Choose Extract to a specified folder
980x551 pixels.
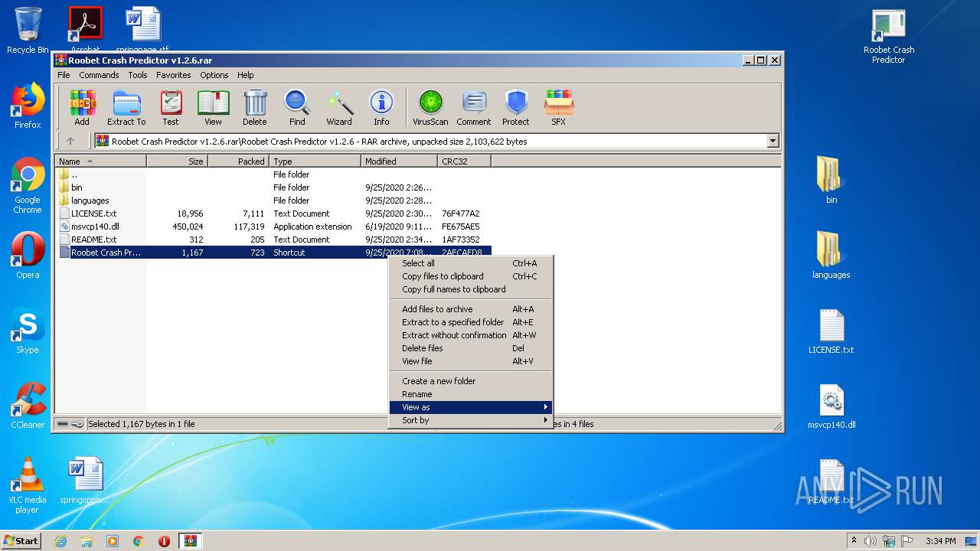(x=470, y=322)
